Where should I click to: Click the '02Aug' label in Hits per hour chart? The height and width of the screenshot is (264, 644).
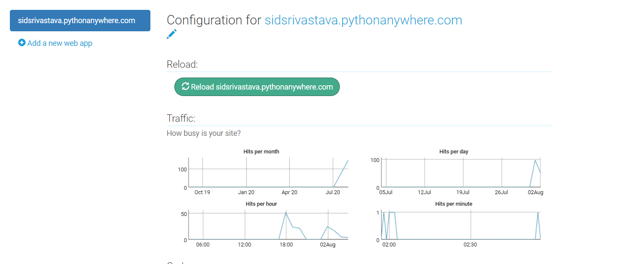tap(328, 245)
